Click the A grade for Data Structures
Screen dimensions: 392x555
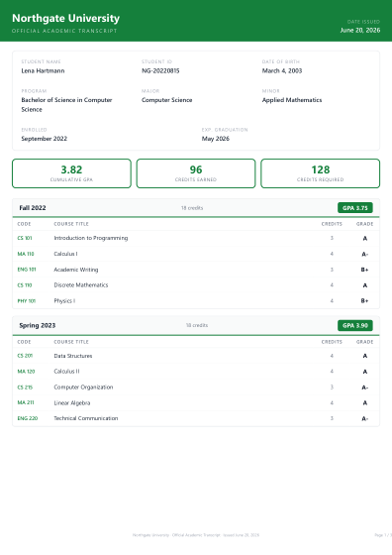tap(365, 356)
